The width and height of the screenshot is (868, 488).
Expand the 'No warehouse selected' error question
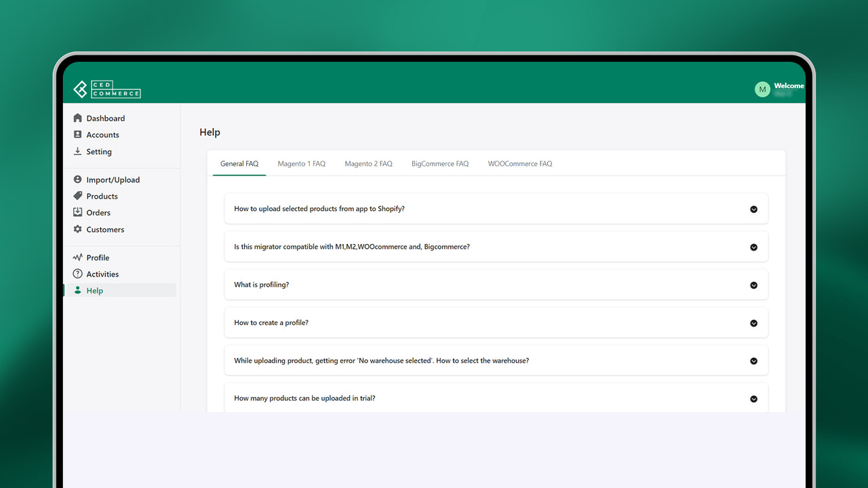click(753, 361)
